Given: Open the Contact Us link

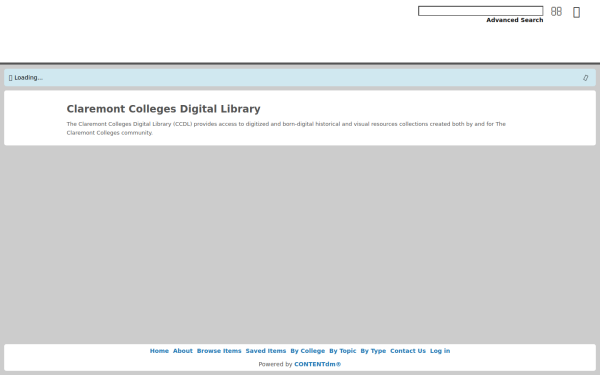Looking at the screenshot, I should coord(408,351).
